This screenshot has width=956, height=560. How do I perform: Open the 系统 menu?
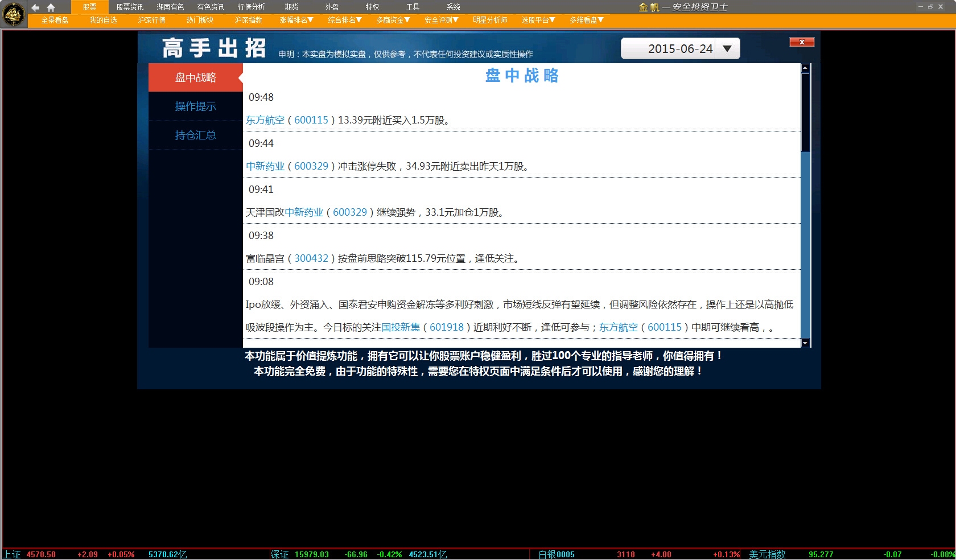453,7
